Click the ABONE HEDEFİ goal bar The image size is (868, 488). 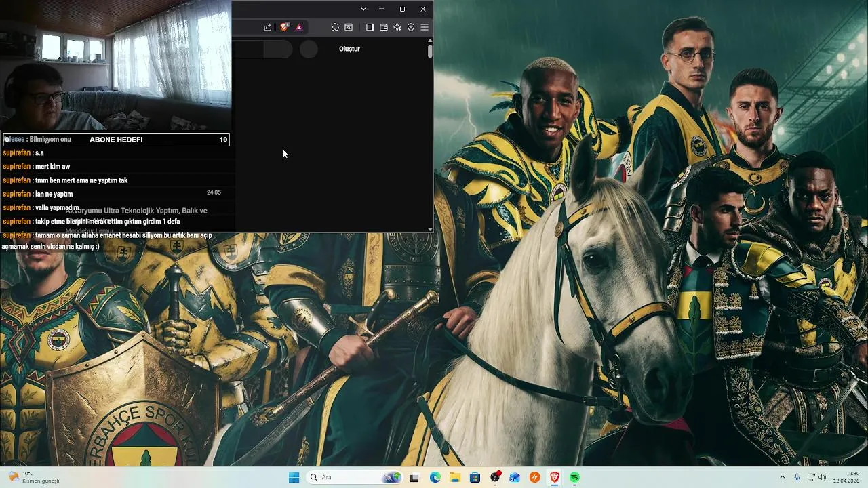[x=116, y=140]
